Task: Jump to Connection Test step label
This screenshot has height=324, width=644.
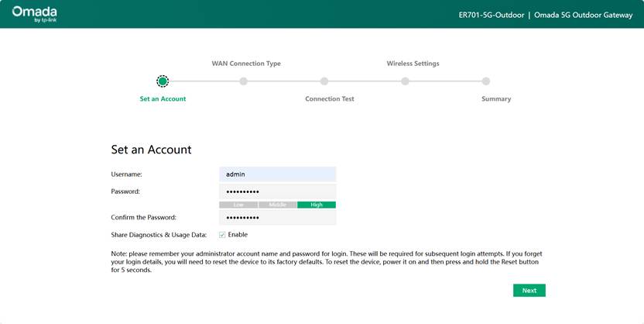Action: coord(329,99)
